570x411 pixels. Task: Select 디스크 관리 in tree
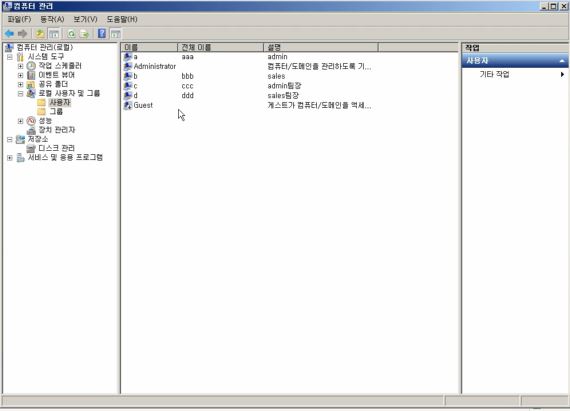tap(56, 148)
